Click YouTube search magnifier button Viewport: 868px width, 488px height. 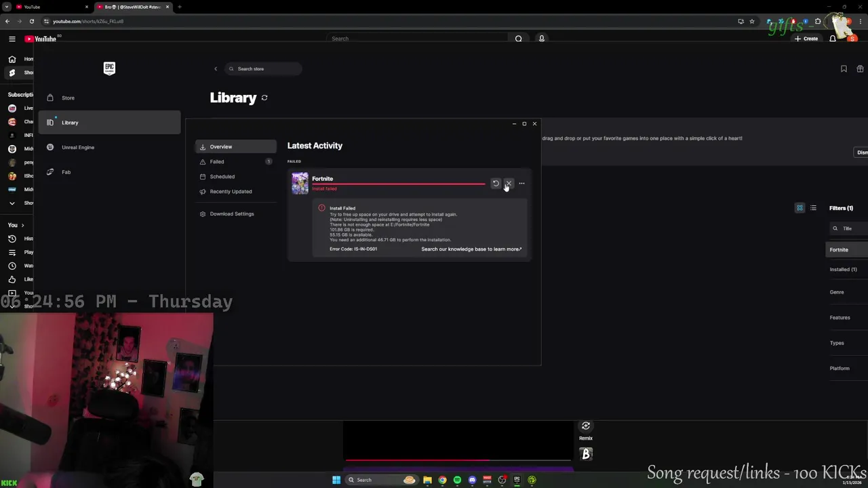click(519, 39)
